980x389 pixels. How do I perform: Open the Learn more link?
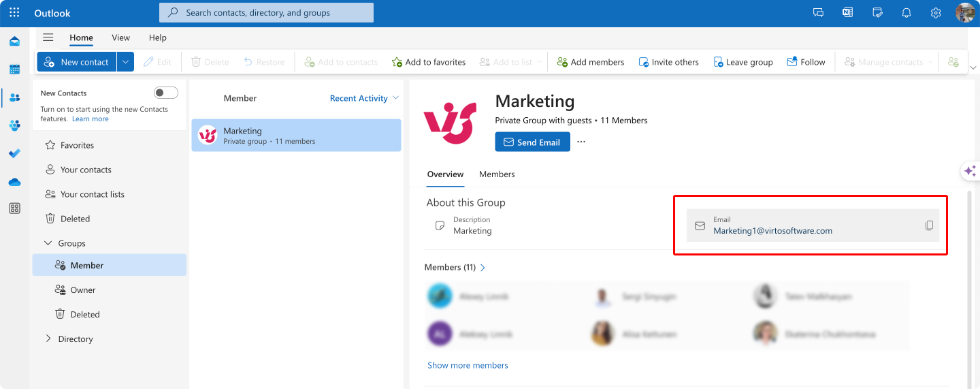[x=91, y=119]
